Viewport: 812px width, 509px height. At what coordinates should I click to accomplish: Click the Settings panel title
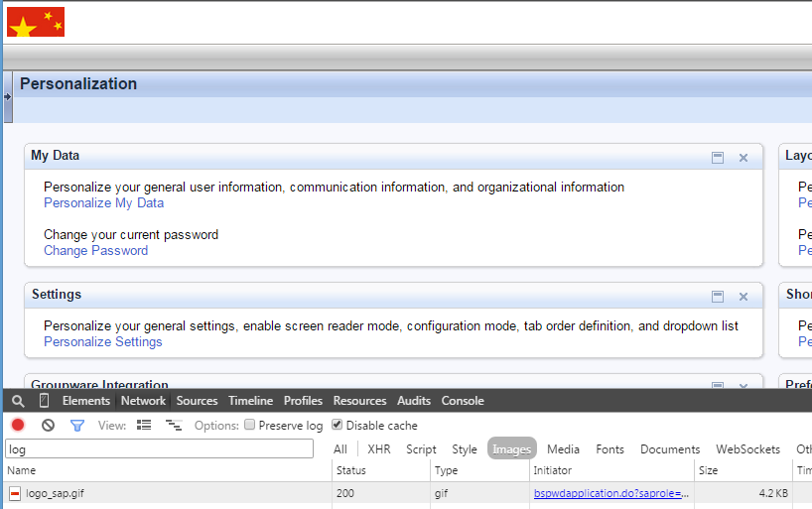click(57, 294)
